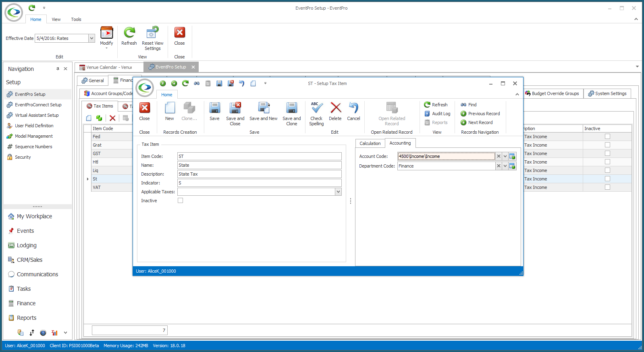Open the Account Code lookup list icon
Image resolution: width=644 pixels, height=352 pixels.
tap(512, 156)
